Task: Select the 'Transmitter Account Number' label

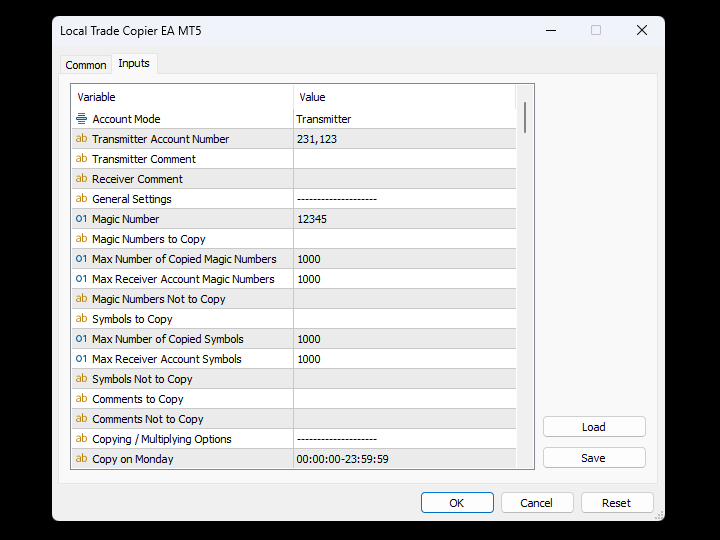Action: 160,139
